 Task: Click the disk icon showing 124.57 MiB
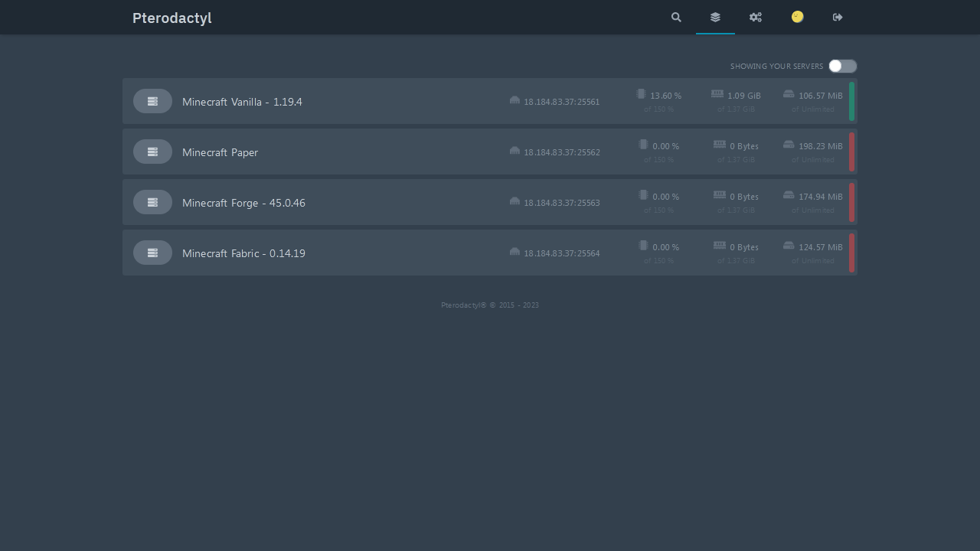[789, 245]
